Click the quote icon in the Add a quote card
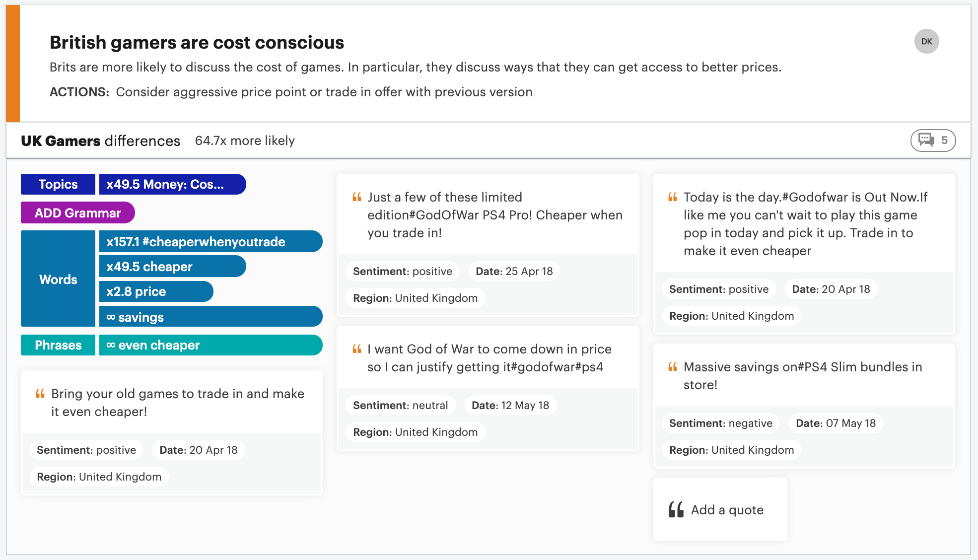 tap(675, 509)
